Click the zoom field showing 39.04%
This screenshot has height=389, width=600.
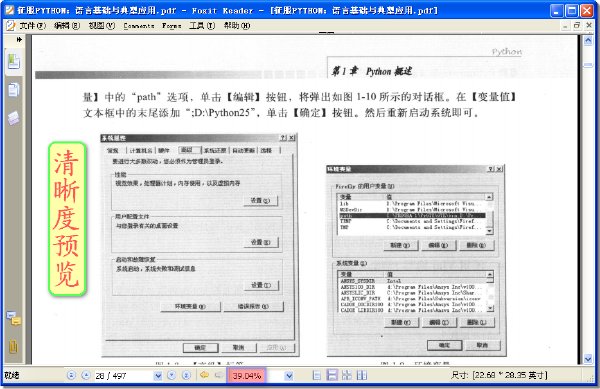click(x=247, y=376)
